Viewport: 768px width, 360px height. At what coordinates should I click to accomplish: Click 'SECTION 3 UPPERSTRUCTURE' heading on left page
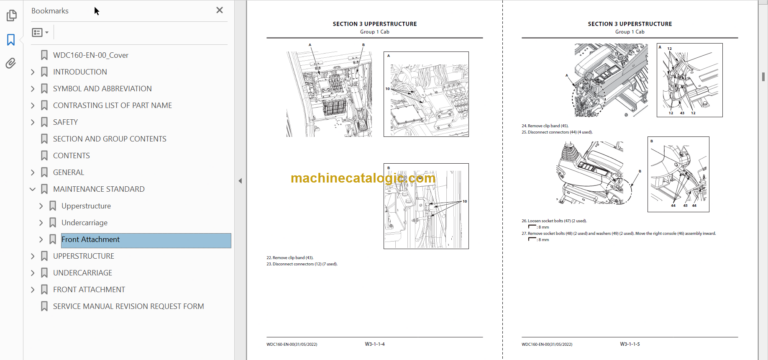[x=375, y=24]
